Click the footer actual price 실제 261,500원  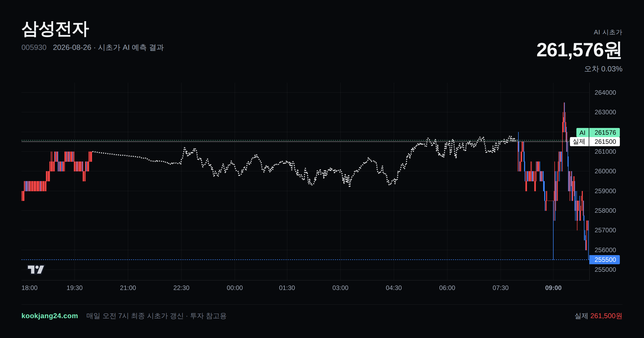click(598, 316)
